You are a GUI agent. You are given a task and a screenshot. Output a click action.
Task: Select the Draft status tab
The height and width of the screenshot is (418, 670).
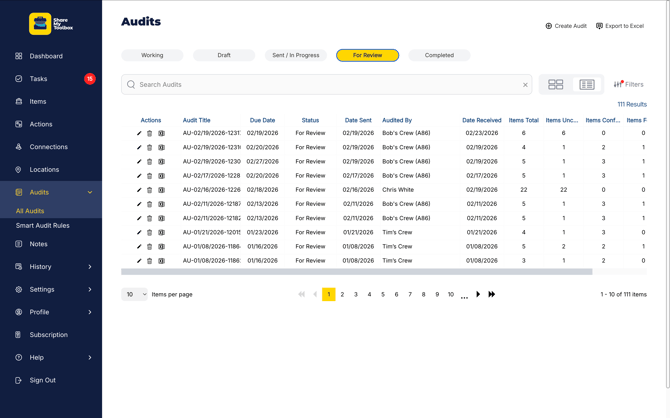click(224, 55)
